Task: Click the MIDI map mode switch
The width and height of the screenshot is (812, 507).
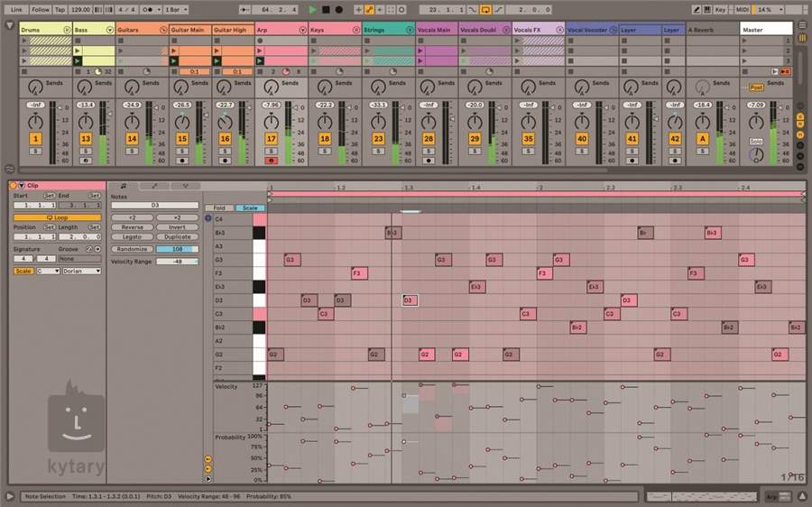Action: (741, 9)
